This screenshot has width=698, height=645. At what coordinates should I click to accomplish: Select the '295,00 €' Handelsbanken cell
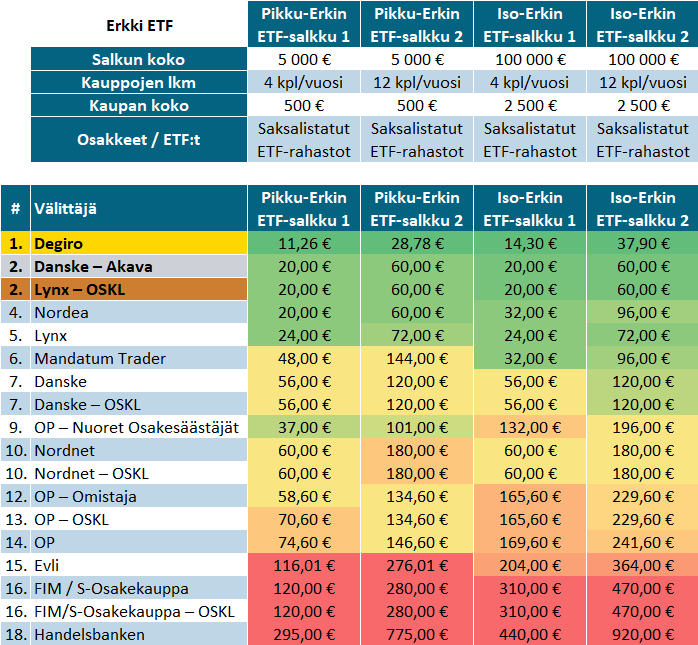click(x=304, y=634)
